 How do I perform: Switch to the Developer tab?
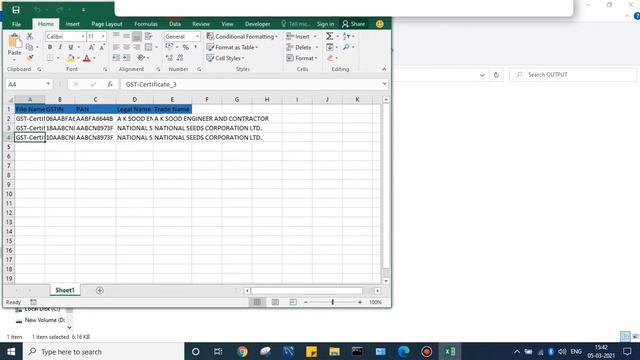click(258, 24)
